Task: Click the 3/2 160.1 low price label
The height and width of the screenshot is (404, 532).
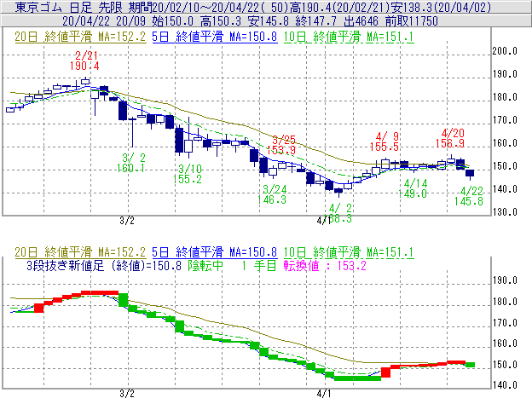Action: (x=131, y=163)
